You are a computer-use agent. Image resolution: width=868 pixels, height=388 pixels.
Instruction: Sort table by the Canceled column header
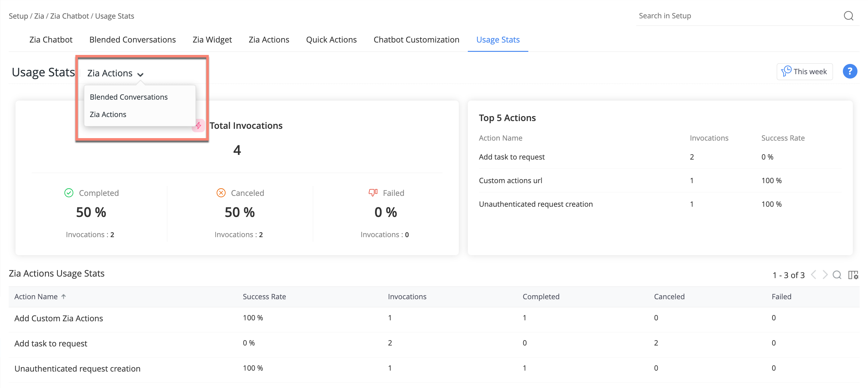[x=669, y=297]
